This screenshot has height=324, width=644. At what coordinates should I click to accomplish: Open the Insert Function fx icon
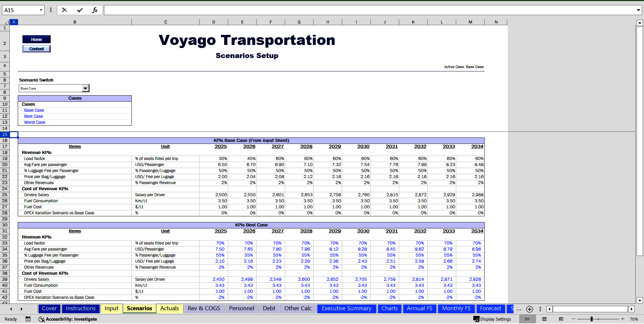coord(95,10)
